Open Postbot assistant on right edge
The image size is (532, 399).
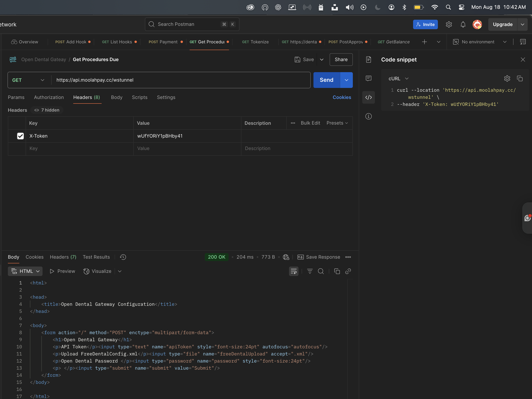point(527,218)
